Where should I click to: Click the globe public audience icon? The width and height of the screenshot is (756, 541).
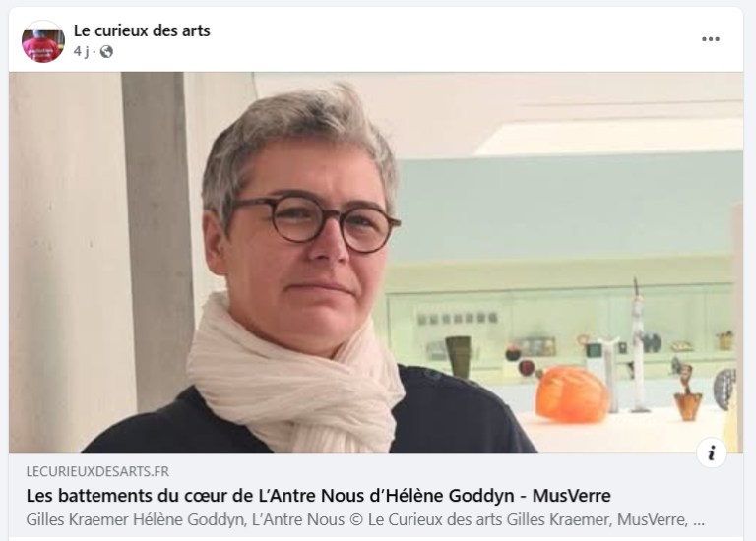pos(106,51)
